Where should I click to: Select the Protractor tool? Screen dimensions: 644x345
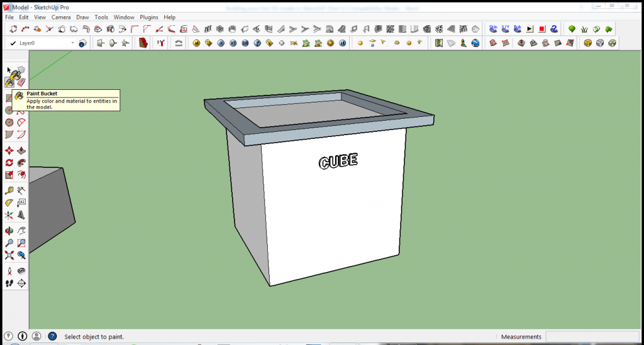pos(9,202)
